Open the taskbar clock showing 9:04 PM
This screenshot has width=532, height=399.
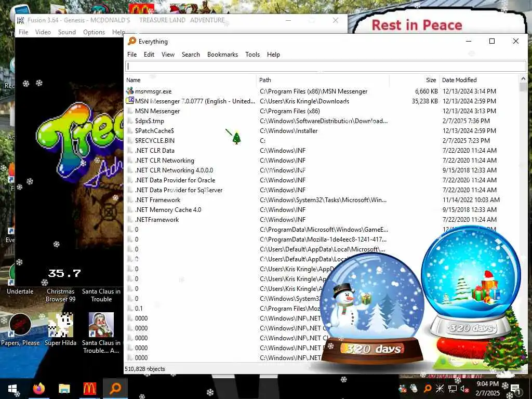tap(487, 389)
